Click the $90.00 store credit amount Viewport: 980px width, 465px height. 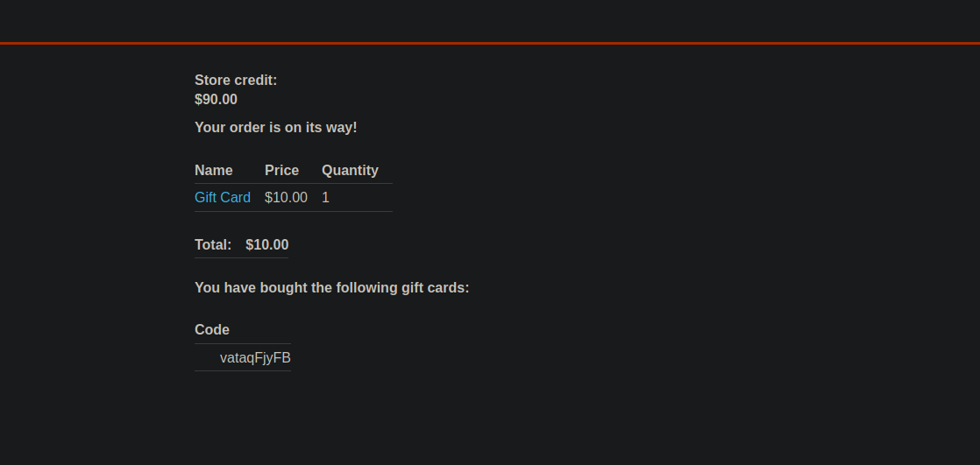(x=216, y=100)
